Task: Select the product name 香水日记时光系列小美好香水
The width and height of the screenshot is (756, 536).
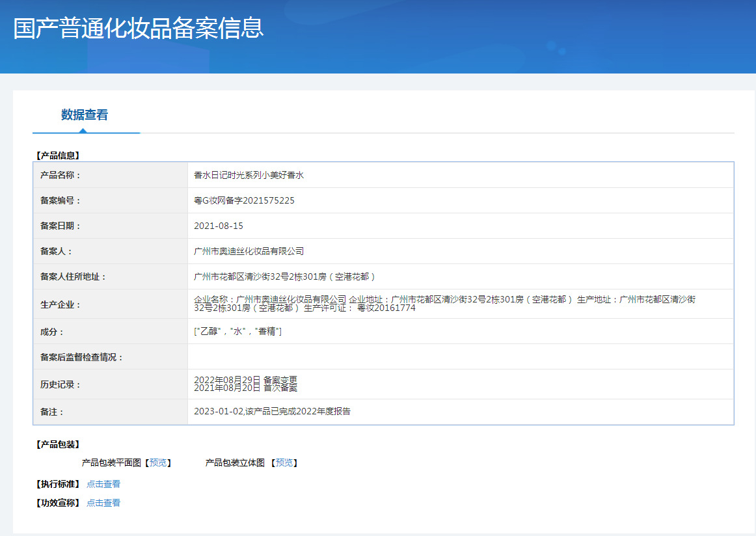Action: point(249,176)
